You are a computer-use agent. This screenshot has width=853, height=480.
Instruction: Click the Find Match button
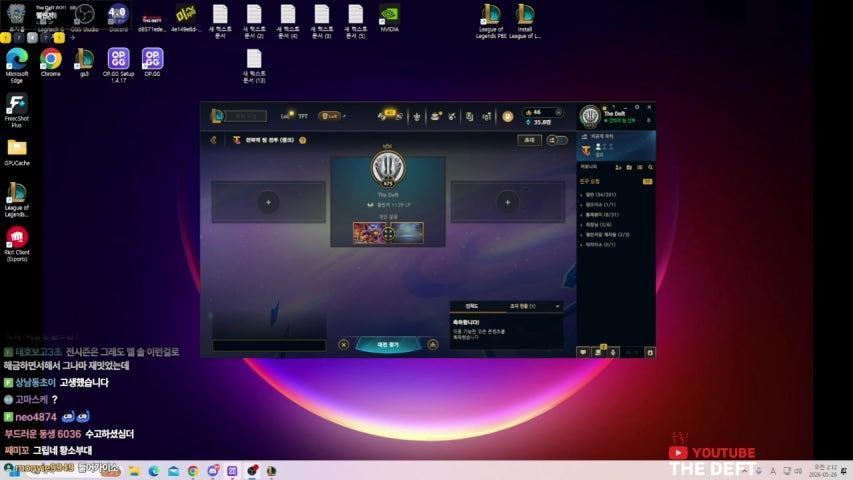[x=388, y=344]
